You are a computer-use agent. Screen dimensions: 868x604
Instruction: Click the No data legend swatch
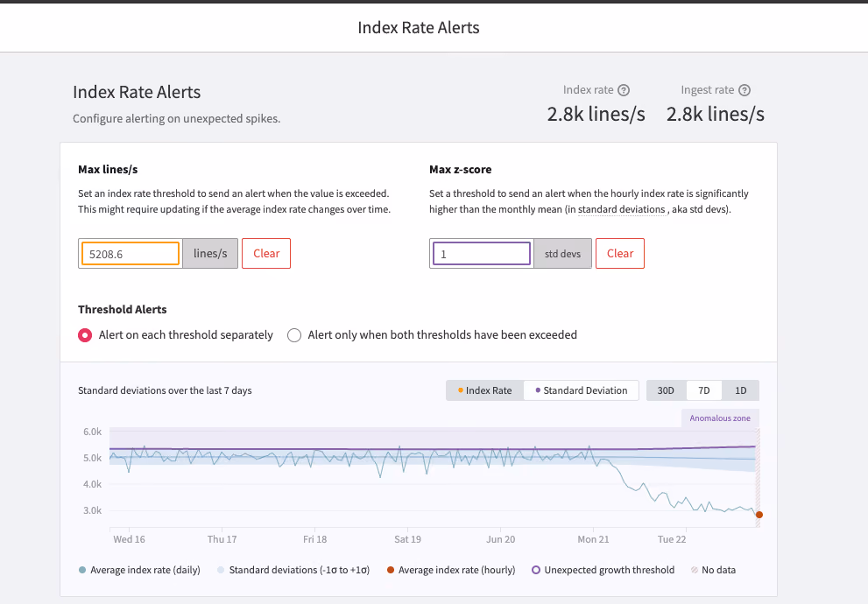(x=695, y=570)
